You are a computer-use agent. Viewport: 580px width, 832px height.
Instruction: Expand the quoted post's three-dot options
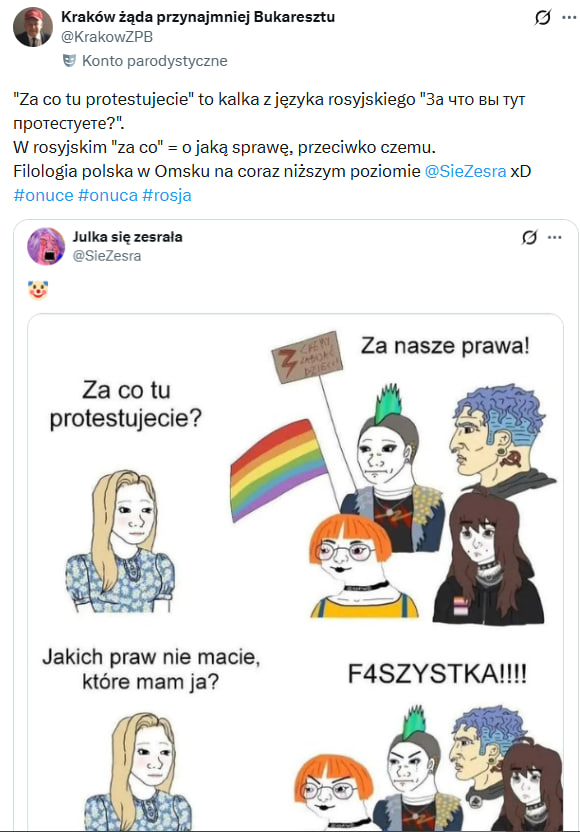555,237
